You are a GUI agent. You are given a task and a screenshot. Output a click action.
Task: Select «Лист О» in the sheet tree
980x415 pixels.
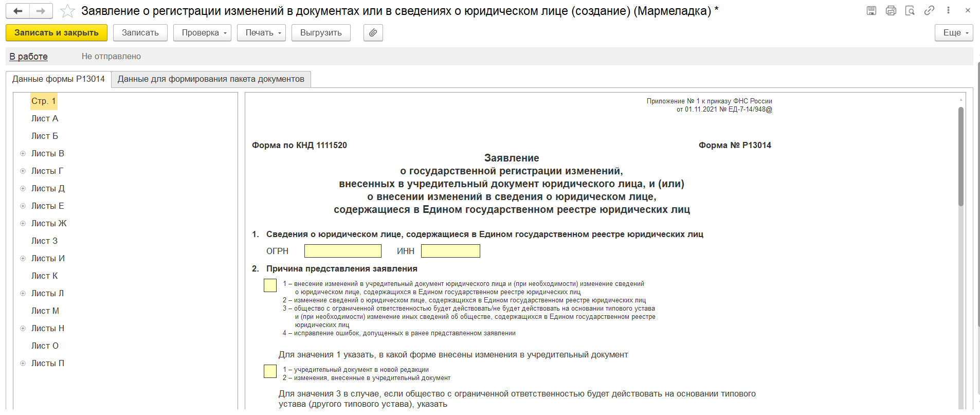(45, 346)
